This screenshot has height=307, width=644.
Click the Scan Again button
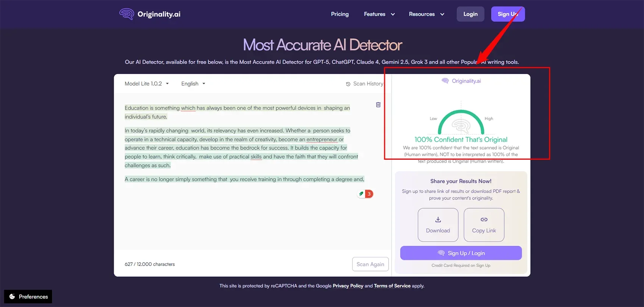(370, 264)
